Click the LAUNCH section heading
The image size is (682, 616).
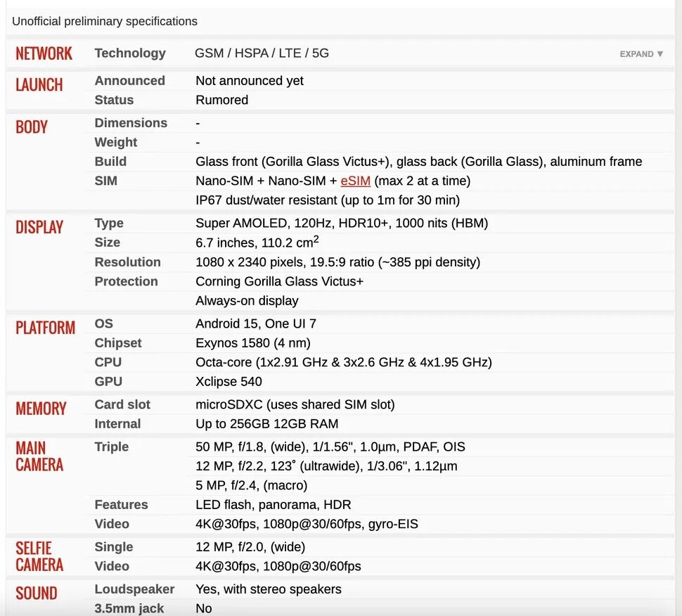(39, 85)
